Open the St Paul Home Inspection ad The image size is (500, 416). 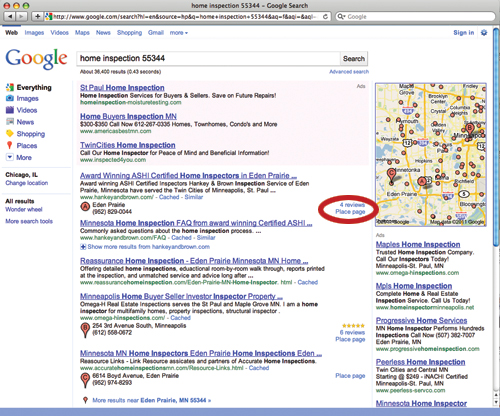tap(122, 88)
